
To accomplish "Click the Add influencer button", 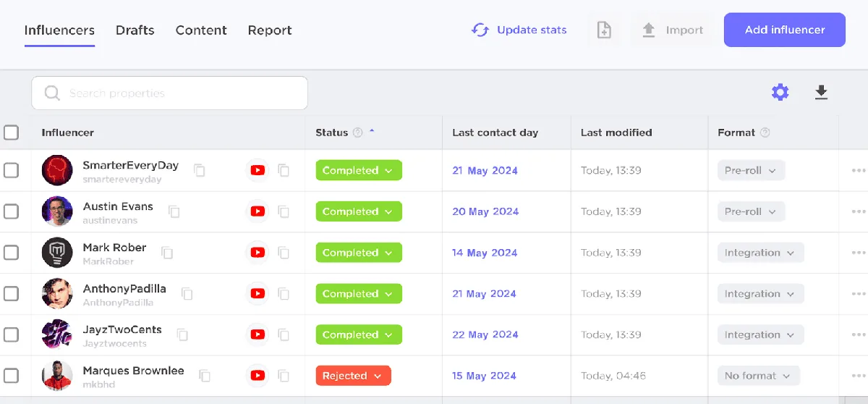I will point(785,30).
